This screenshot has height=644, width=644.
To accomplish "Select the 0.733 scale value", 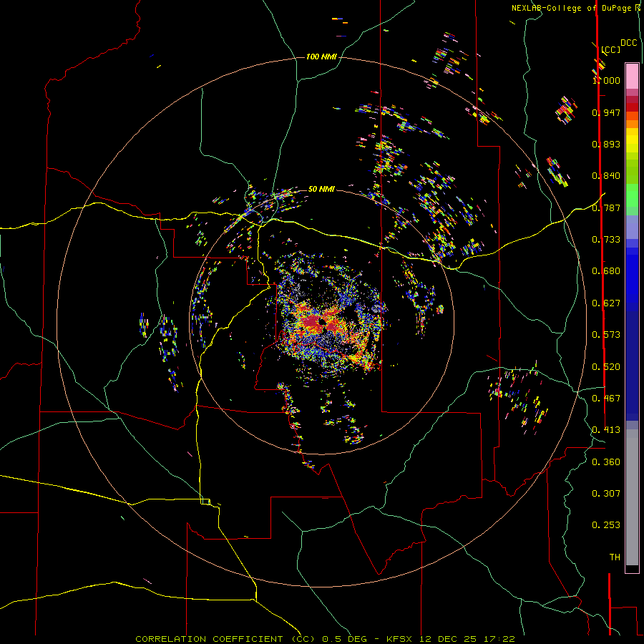I will click(606, 240).
